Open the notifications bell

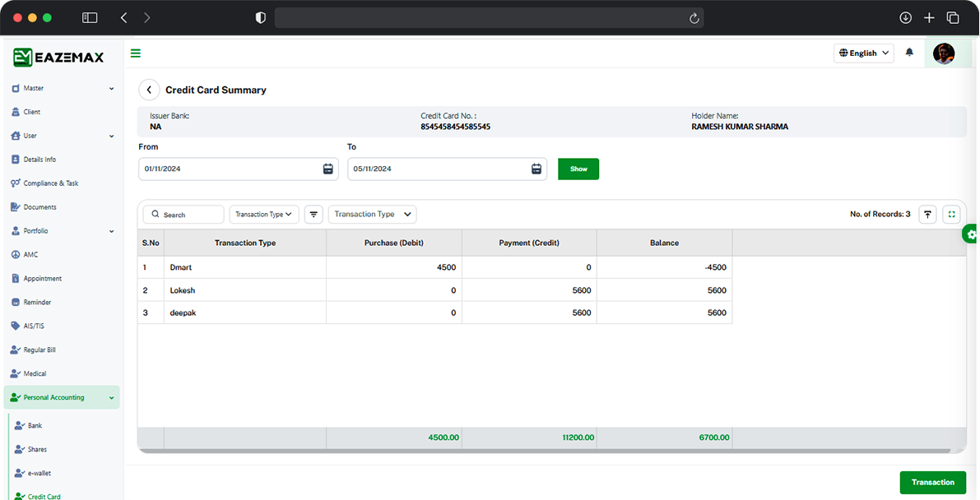pos(909,53)
